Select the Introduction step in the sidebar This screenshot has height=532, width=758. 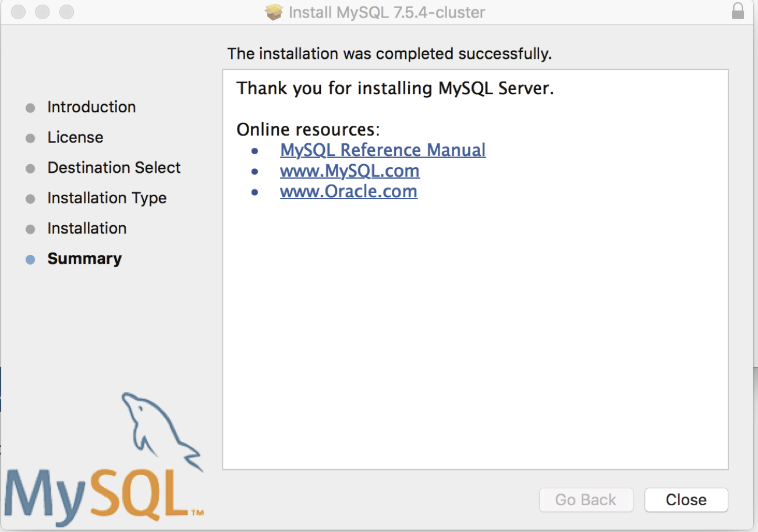(x=91, y=107)
